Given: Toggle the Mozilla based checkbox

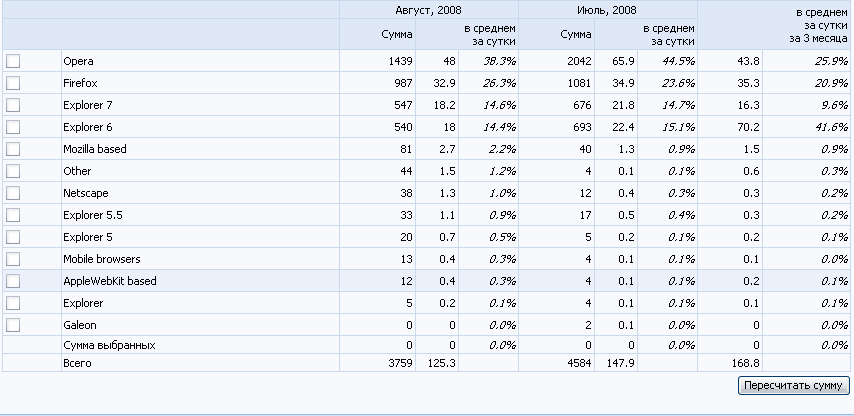Looking at the screenshot, I should click(x=13, y=149).
